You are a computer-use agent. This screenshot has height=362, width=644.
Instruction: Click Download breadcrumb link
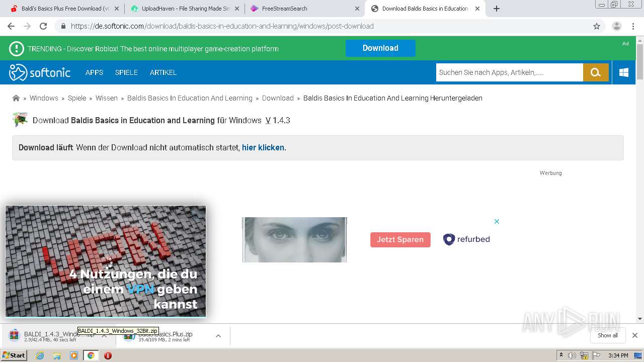[278, 98]
